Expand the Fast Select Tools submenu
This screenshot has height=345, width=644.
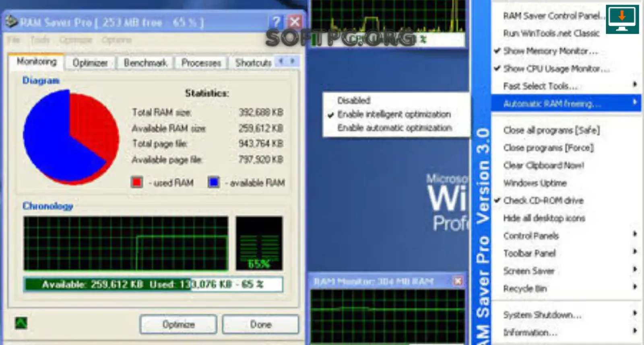pyautogui.click(x=566, y=86)
